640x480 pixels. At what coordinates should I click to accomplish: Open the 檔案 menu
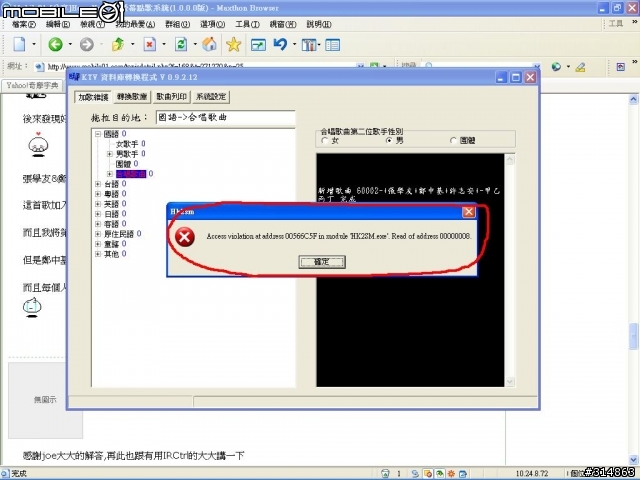tap(23, 24)
